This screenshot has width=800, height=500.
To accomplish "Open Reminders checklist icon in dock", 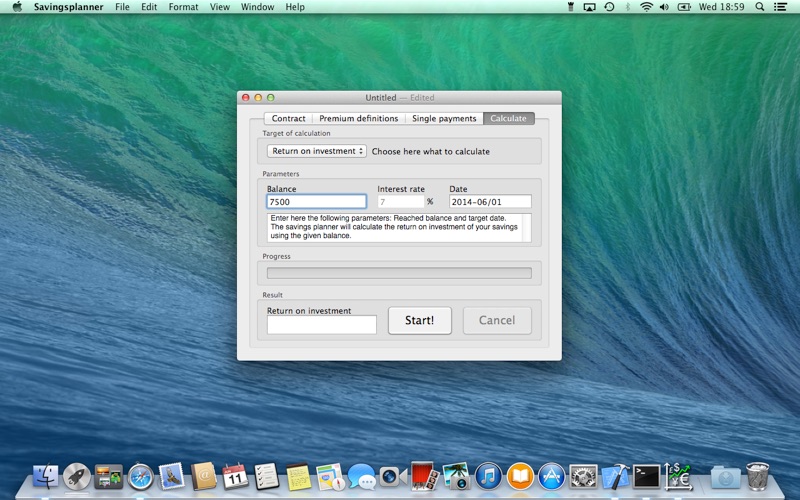I will [x=266, y=477].
